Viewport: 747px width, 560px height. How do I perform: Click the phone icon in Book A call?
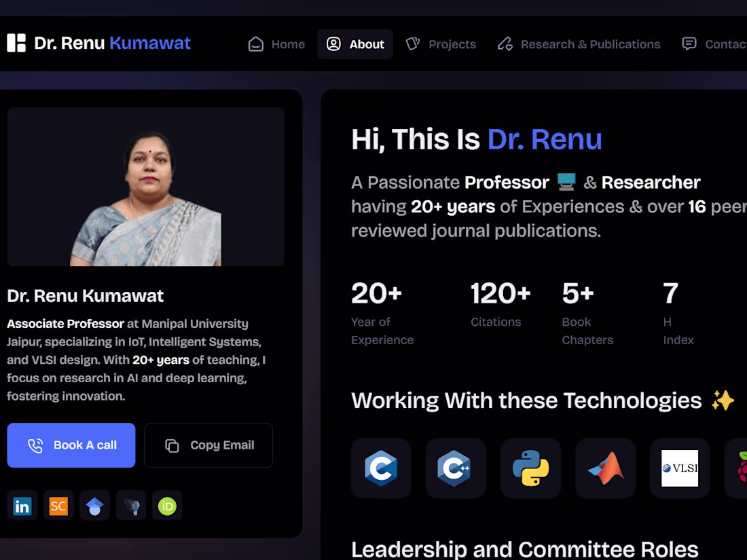click(x=35, y=446)
